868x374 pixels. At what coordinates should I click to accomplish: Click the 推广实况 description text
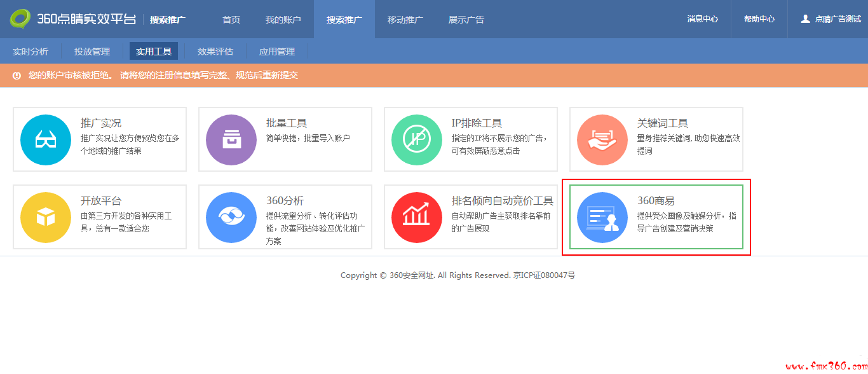130,144
